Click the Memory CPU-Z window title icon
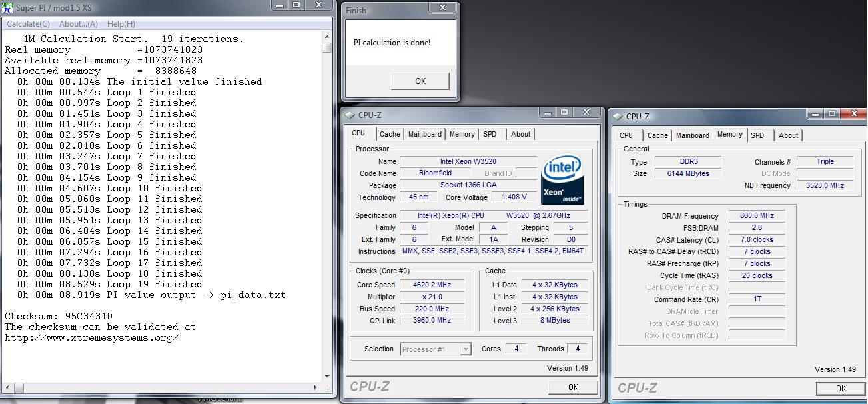 point(618,116)
